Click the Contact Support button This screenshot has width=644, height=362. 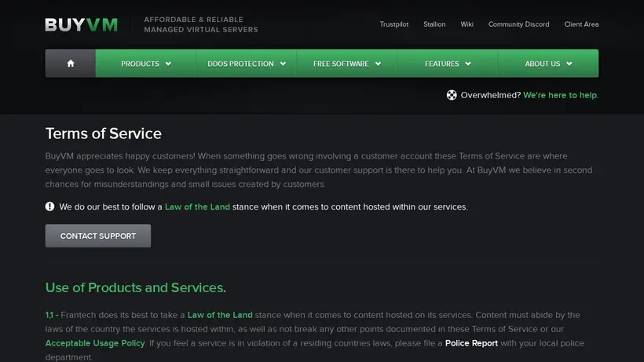97,236
